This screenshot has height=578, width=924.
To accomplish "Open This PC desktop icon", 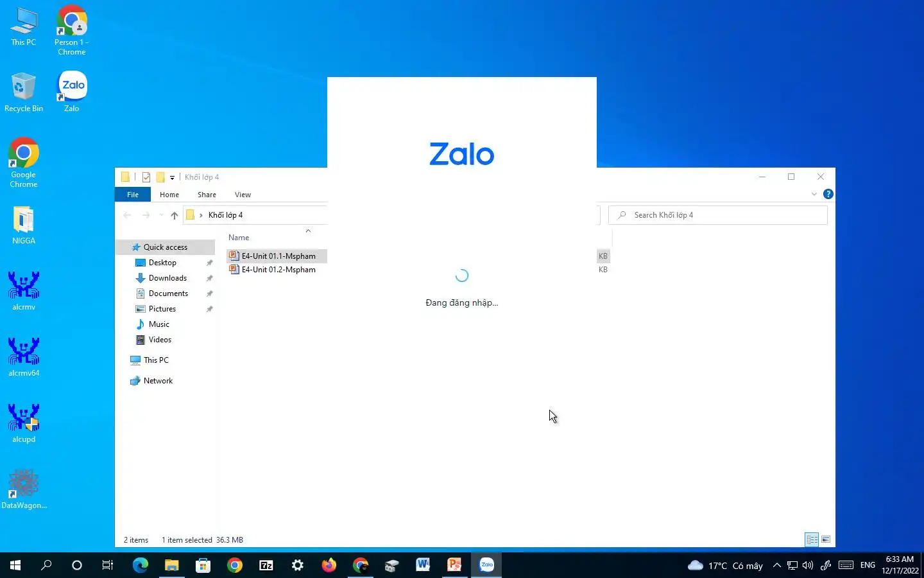I will [24, 27].
